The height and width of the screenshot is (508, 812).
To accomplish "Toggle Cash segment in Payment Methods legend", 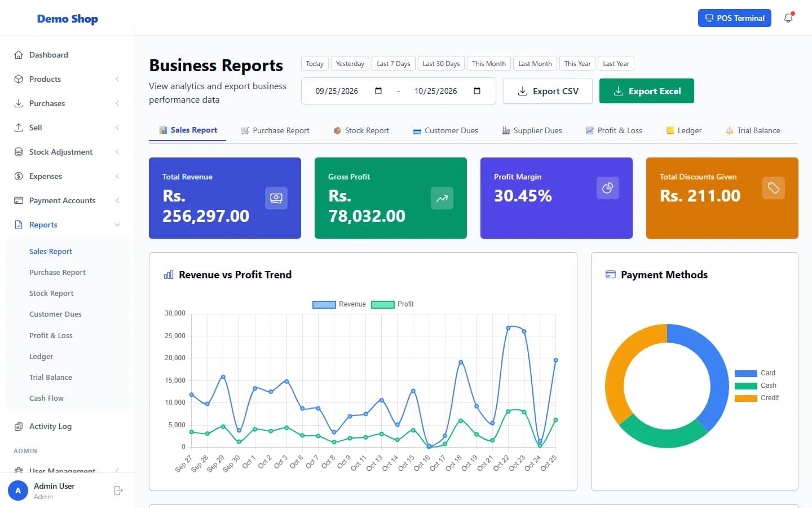I will tap(756, 386).
